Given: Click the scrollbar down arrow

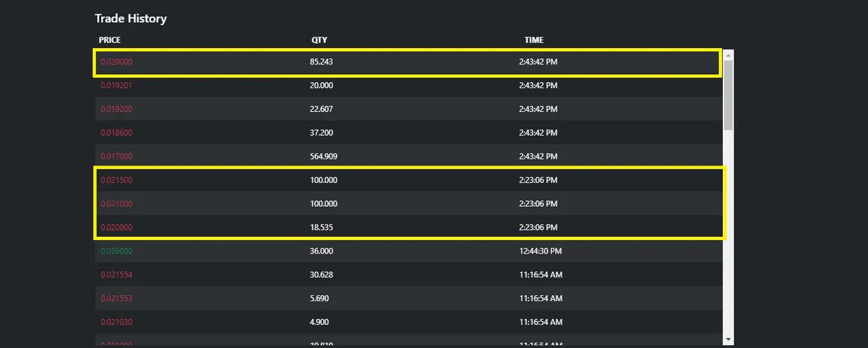Looking at the screenshot, I should pyautogui.click(x=728, y=339).
